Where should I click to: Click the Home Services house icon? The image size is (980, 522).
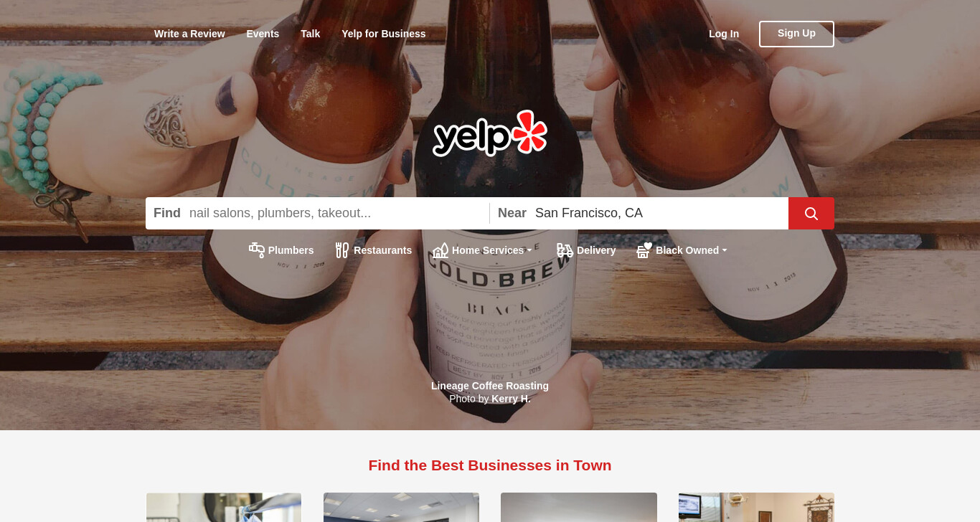[x=440, y=250]
